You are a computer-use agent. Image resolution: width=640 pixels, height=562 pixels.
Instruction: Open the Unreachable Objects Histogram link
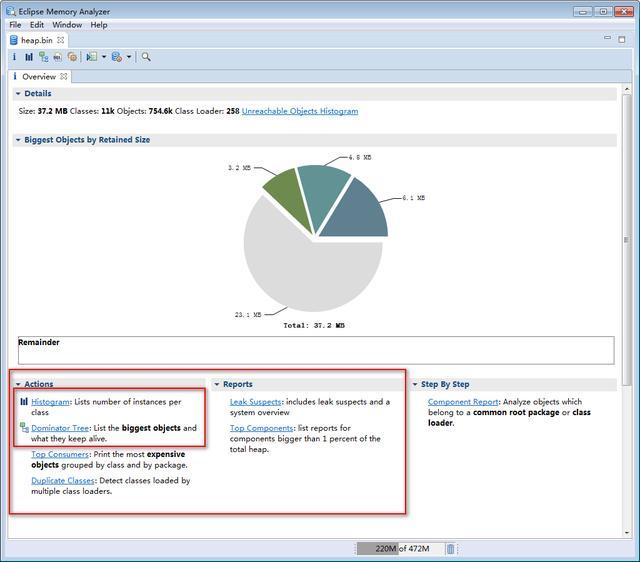[x=300, y=111]
